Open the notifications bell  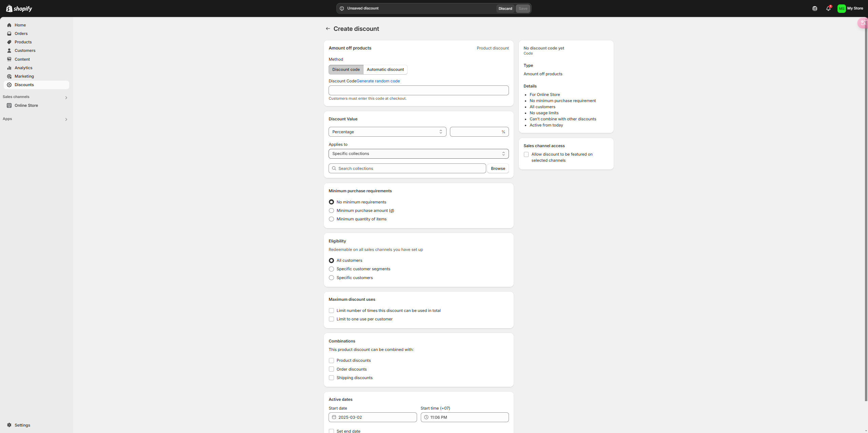(x=828, y=8)
